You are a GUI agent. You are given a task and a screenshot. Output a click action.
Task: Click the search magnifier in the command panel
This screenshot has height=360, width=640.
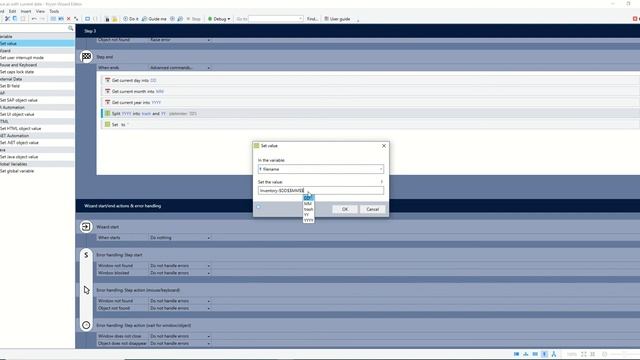coord(71,28)
